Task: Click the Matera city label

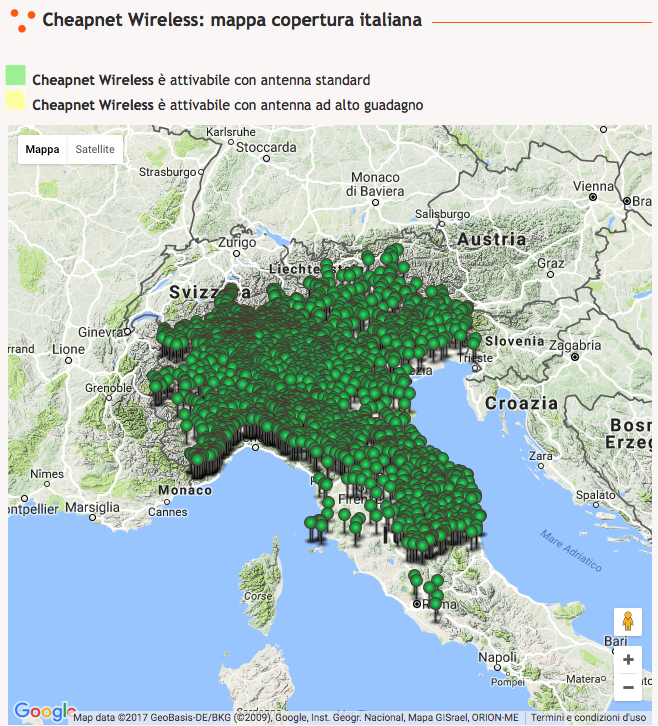Action: pos(583,679)
